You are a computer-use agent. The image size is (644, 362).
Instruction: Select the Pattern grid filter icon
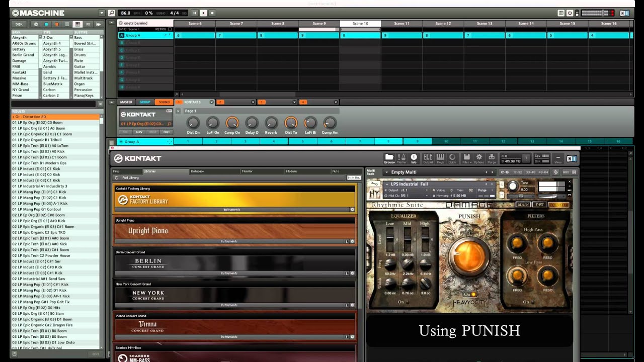coord(67,24)
